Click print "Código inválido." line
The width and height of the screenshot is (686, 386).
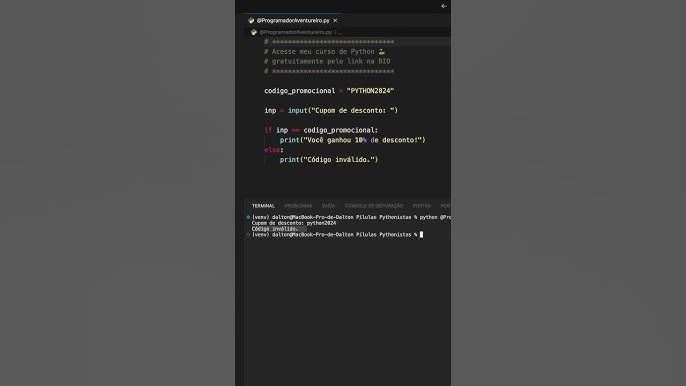[x=329, y=160]
